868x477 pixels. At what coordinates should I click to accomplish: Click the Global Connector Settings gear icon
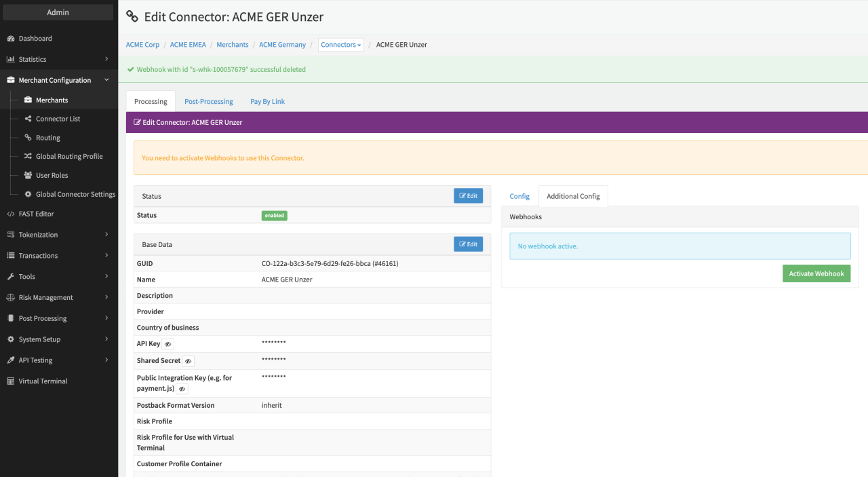(x=28, y=194)
